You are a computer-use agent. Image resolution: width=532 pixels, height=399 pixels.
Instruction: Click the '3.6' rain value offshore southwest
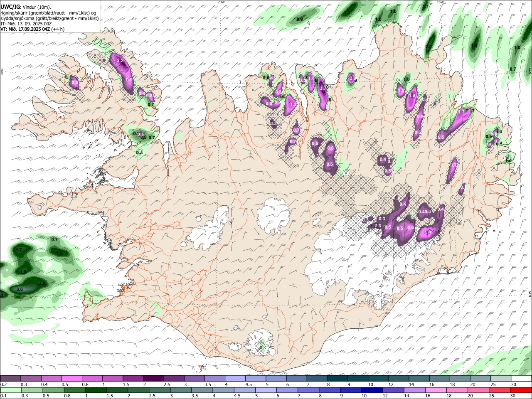pyautogui.click(x=20, y=289)
